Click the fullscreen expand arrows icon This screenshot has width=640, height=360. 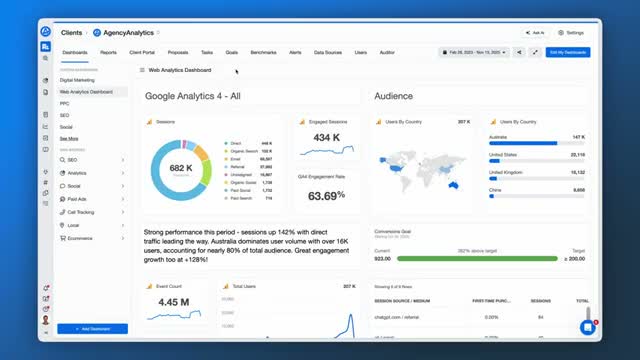coord(535,52)
